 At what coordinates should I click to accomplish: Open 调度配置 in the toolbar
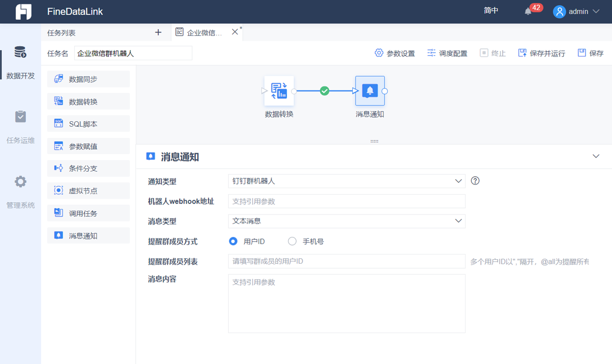[x=447, y=53]
